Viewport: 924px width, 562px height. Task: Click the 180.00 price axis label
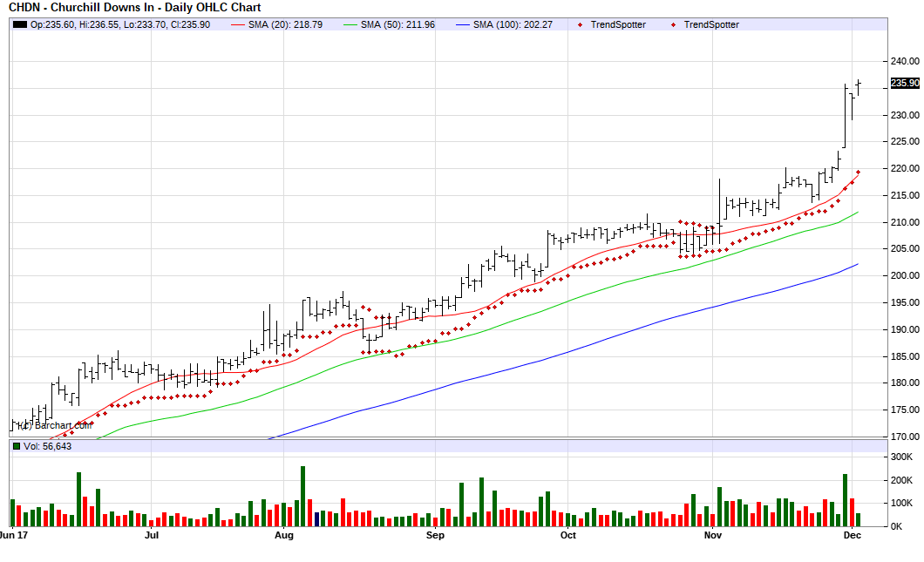[x=905, y=383]
